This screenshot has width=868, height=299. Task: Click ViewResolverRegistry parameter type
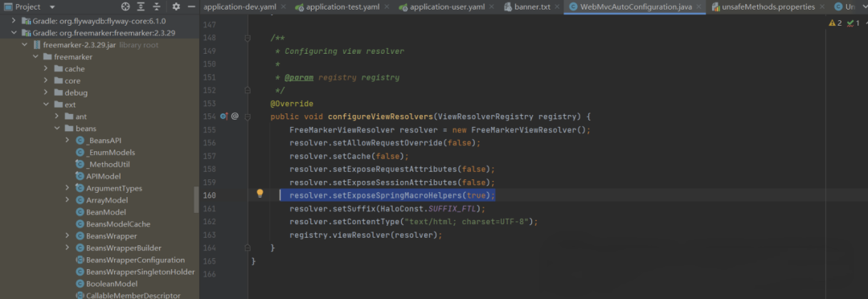pos(485,117)
